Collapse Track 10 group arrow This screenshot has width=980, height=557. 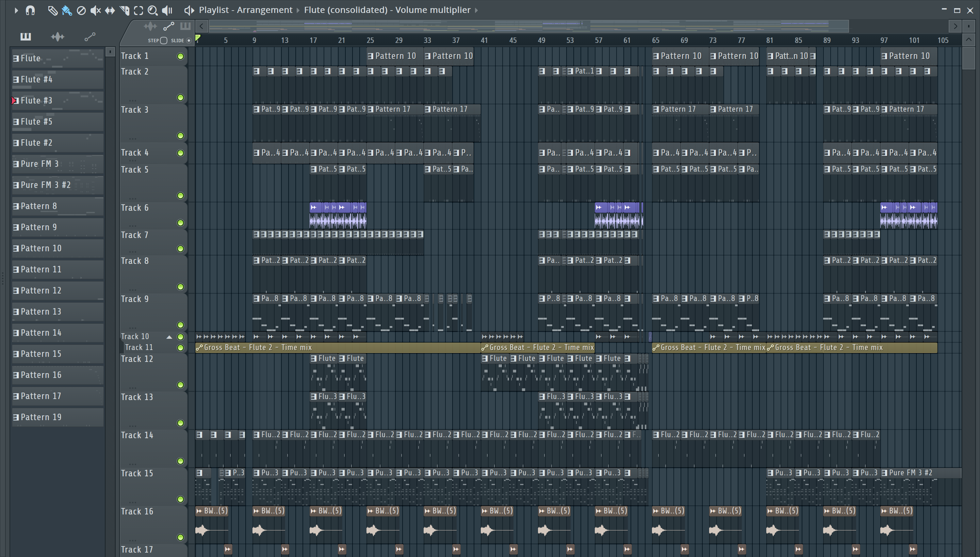pyautogui.click(x=169, y=337)
